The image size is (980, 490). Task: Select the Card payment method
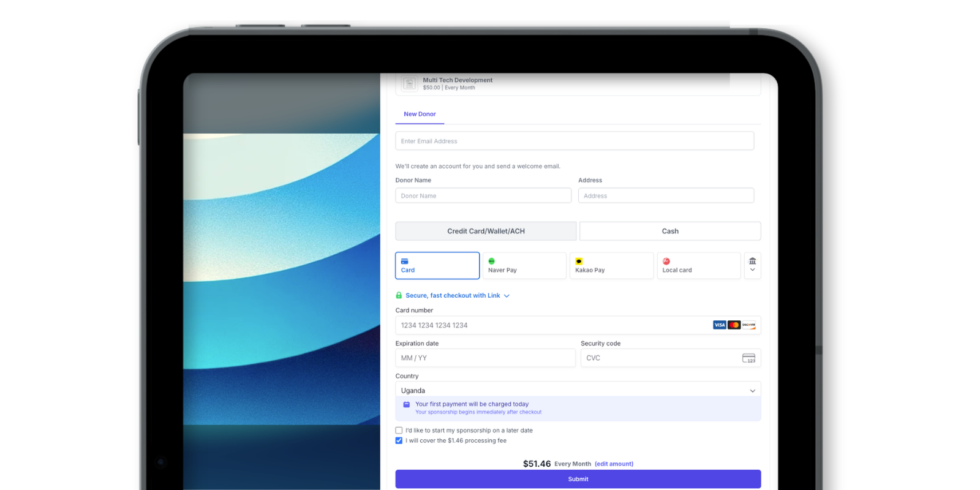coord(437,266)
